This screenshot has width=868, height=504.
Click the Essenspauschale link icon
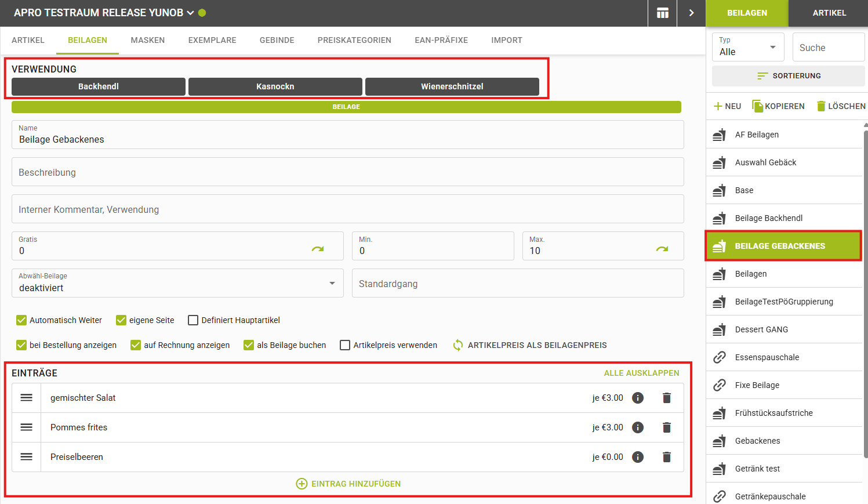pyautogui.click(x=720, y=357)
